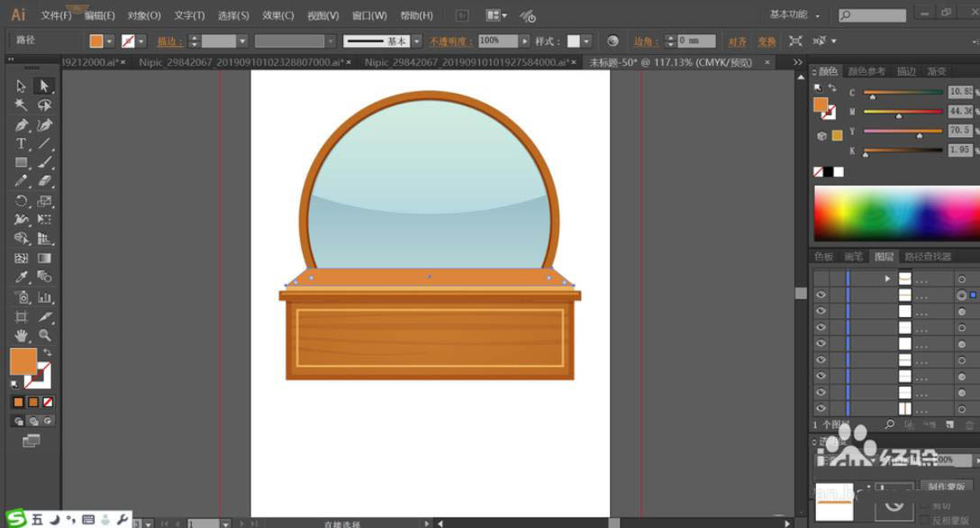
Task: Select the Selection tool (black arrow)
Action: point(21,86)
